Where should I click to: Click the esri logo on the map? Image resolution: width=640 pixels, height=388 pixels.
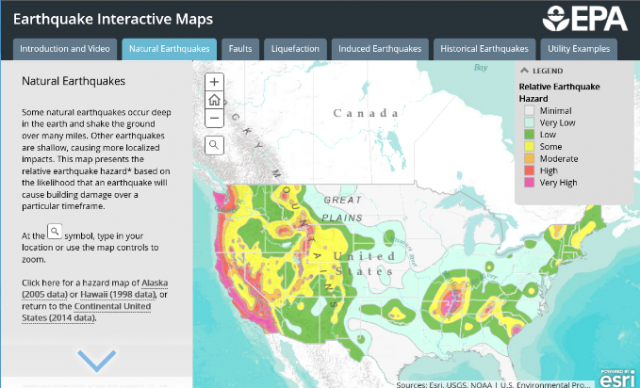point(617,379)
